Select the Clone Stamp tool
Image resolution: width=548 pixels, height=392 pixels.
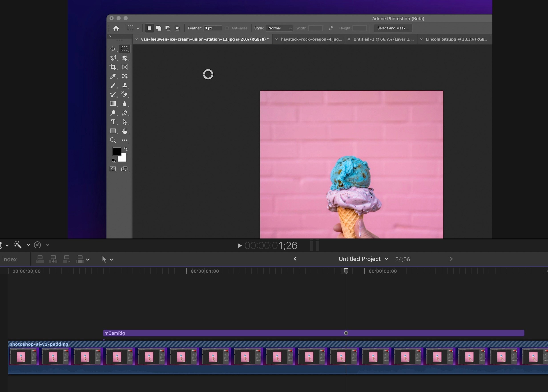(x=125, y=85)
